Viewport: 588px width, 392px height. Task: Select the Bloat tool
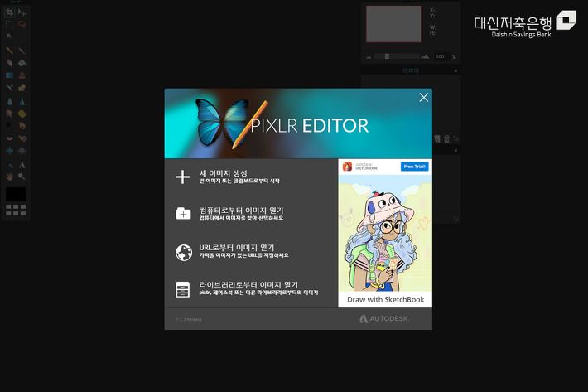tap(9, 151)
